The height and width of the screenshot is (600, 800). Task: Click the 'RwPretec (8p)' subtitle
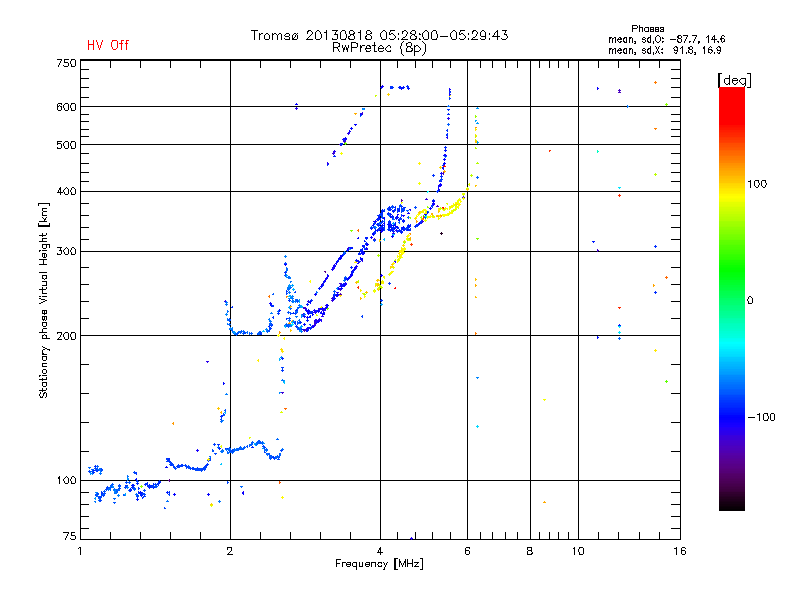pos(379,48)
